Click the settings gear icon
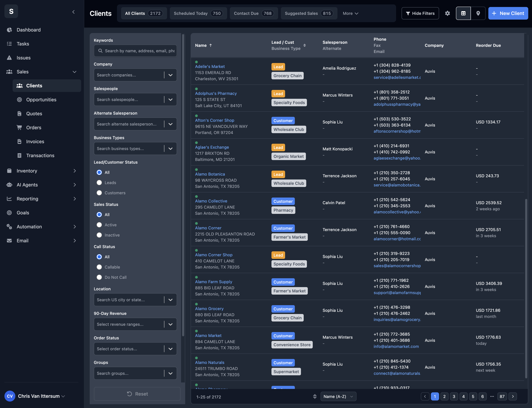532x408 pixels. [447, 13]
